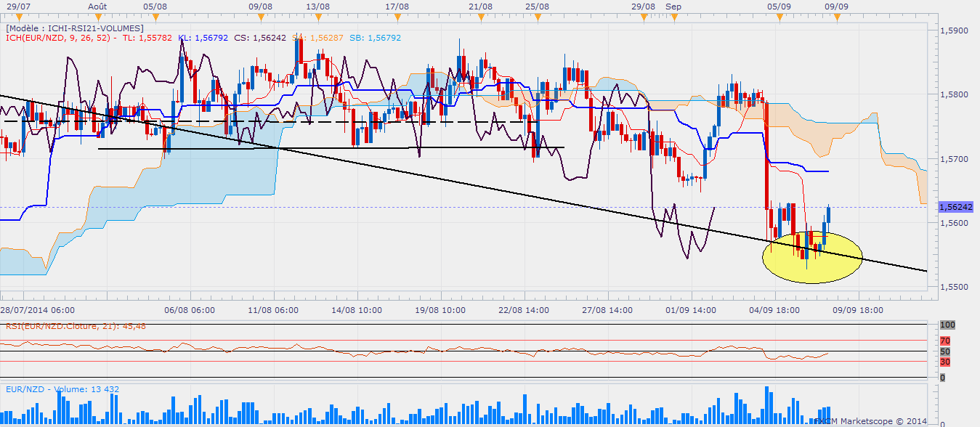Image resolution: width=980 pixels, height=427 pixels.
Task: Click the 1,5700 price axis label
Action: tap(953, 158)
